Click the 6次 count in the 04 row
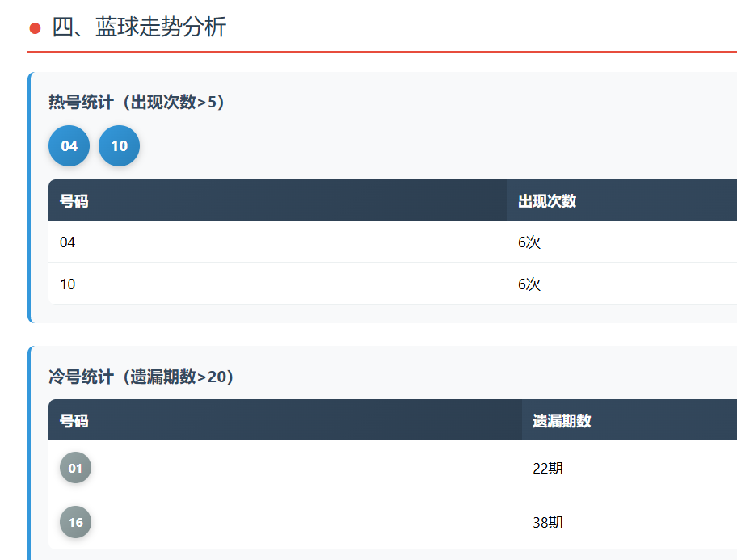The height and width of the screenshot is (560, 737). pos(529,242)
